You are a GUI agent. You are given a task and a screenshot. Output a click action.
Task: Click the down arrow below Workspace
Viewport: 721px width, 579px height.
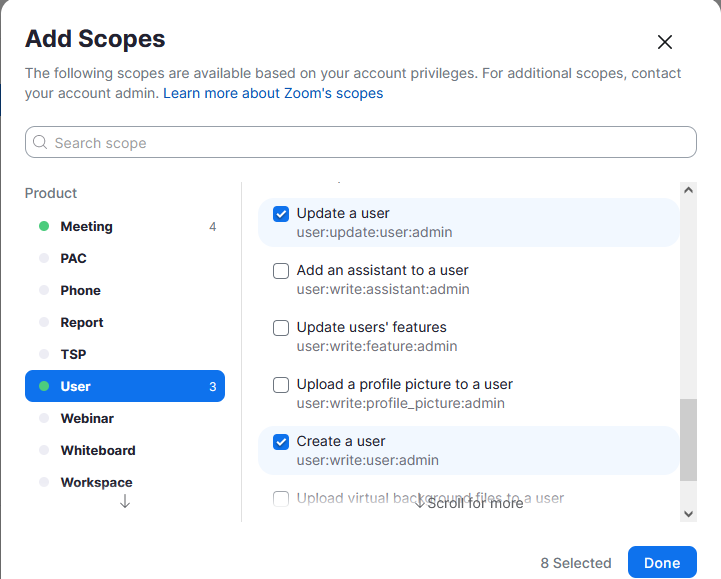[125, 501]
